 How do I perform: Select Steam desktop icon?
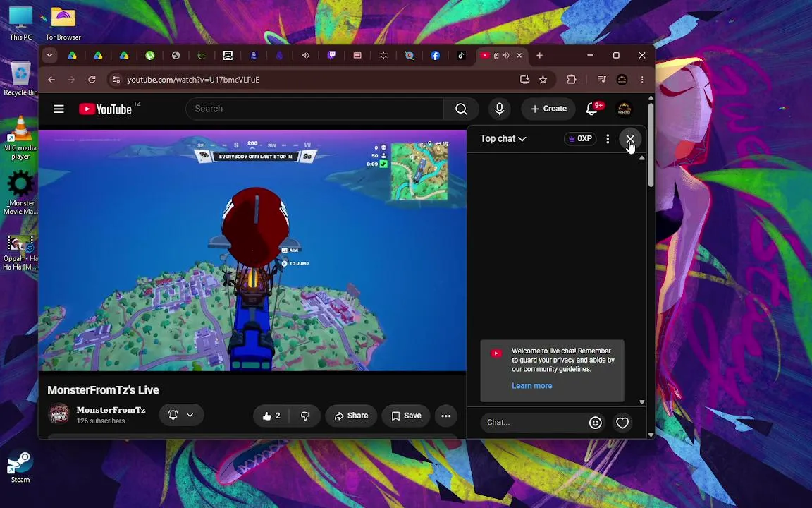[x=20, y=466]
